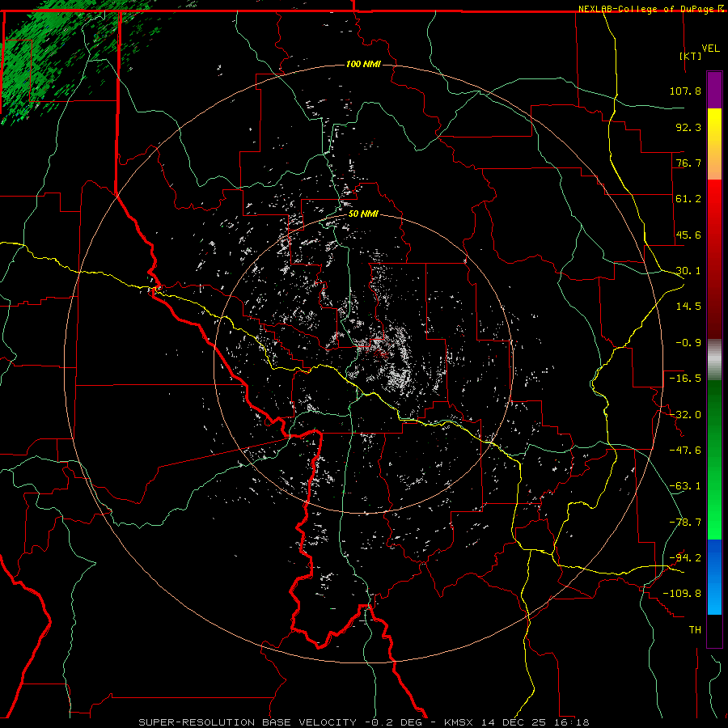Click the -109.8 velocity scale value
Viewport: 728px width, 728px height.
[x=683, y=594]
